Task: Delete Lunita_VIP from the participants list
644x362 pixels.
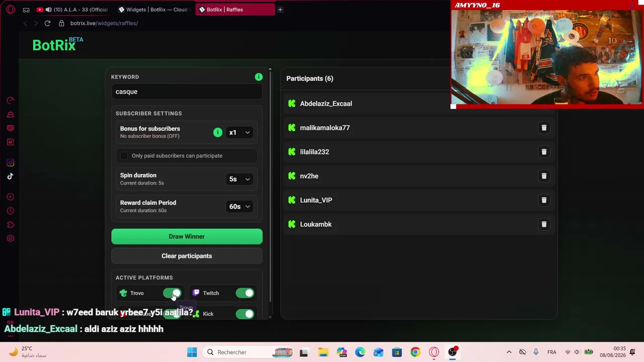Action: [x=544, y=200]
